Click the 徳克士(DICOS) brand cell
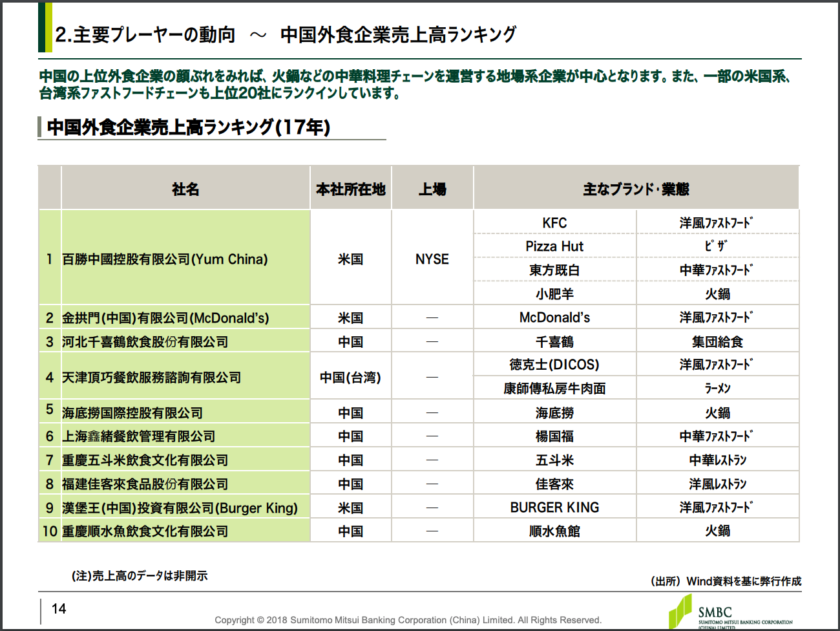The width and height of the screenshot is (840, 631). coord(555,365)
